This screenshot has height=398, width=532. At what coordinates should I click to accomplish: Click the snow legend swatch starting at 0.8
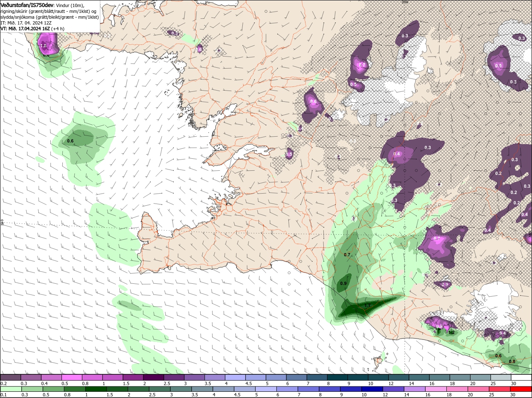point(92,377)
